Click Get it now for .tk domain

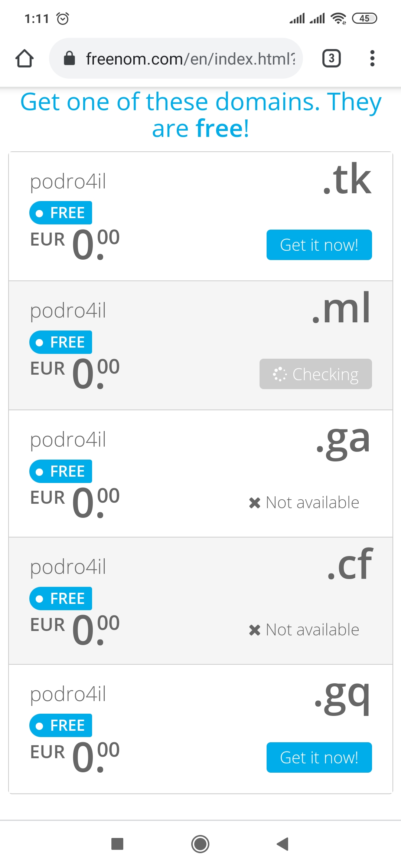pyautogui.click(x=319, y=245)
